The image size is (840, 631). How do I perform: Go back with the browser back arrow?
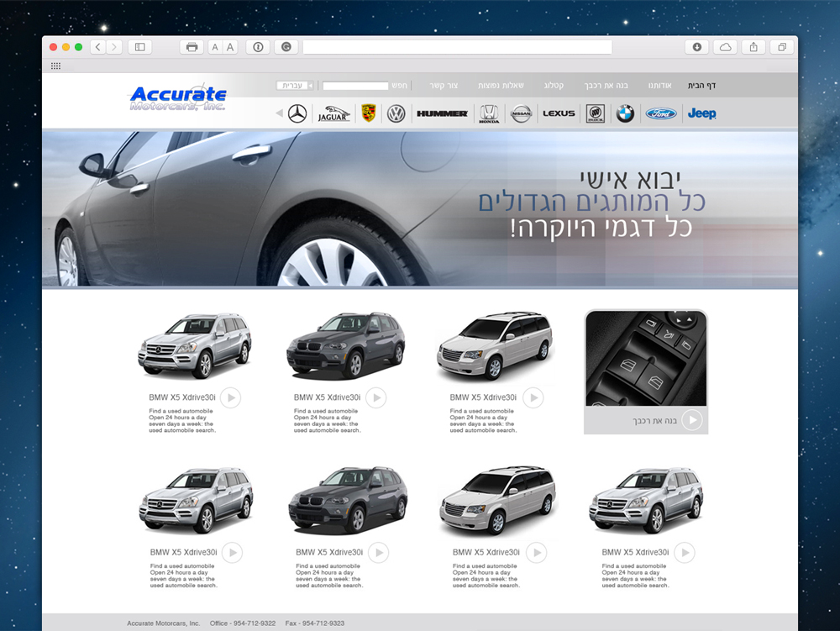[x=98, y=47]
